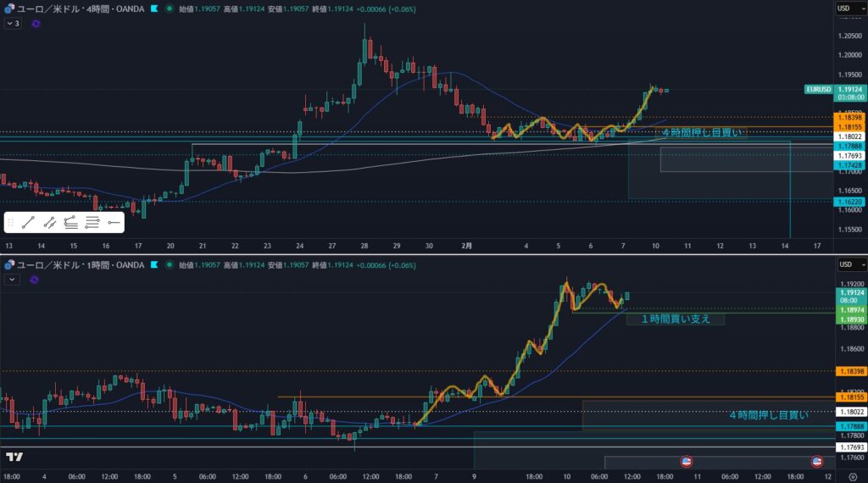
Task: Select the trend line tool in floating toolbar
Action: coord(29,223)
